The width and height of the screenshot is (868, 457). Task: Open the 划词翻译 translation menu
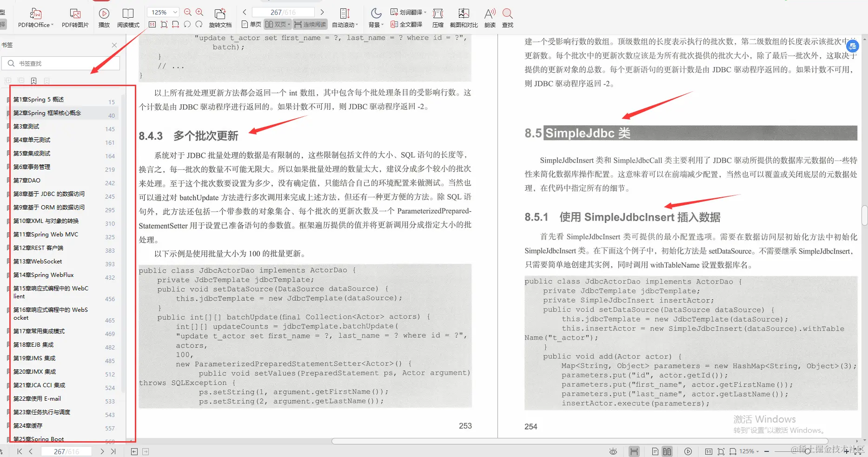pyautogui.click(x=408, y=12)
